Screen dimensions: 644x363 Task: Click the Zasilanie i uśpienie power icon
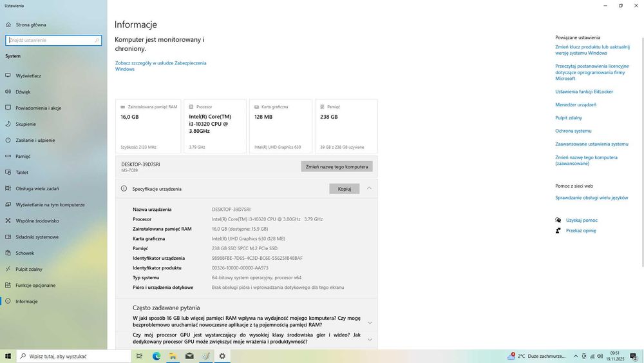8,140
